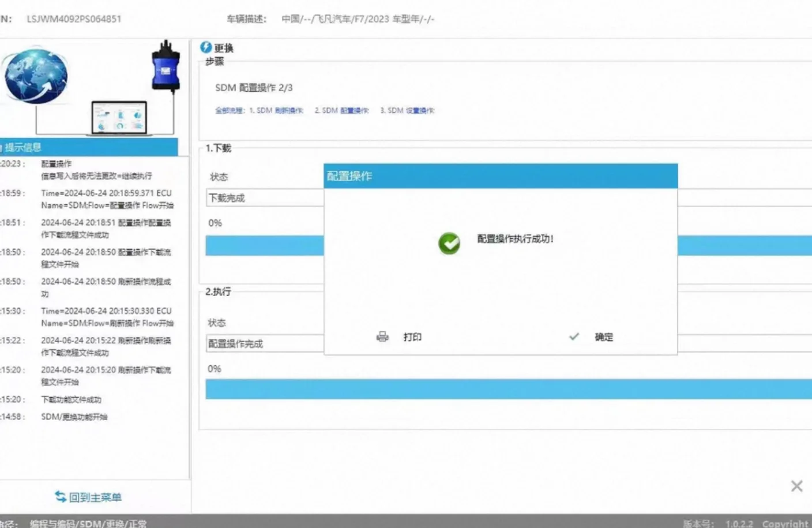This screenshot has height=528, width=812.
Task: Click the green success checkmark icon
Action: pyautogui.click(x=449, y=243)
